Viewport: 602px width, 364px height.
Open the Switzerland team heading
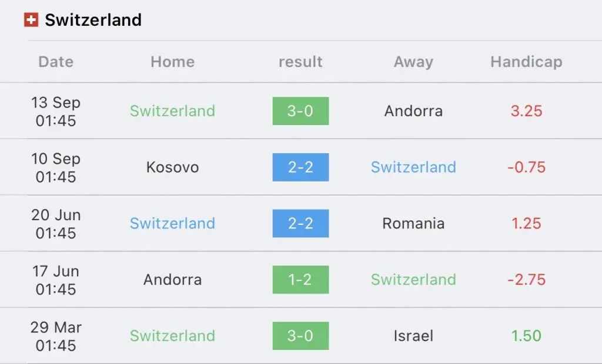tap(93, 20)
